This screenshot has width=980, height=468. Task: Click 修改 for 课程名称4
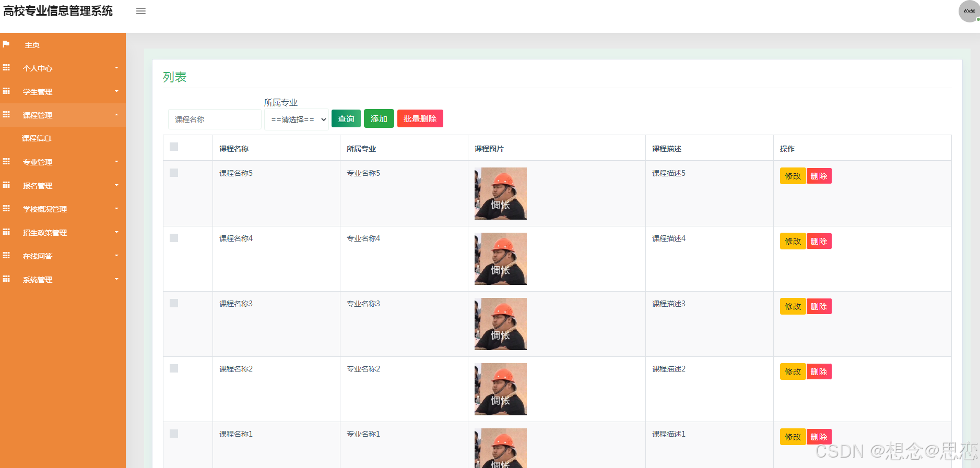(793, 241)
